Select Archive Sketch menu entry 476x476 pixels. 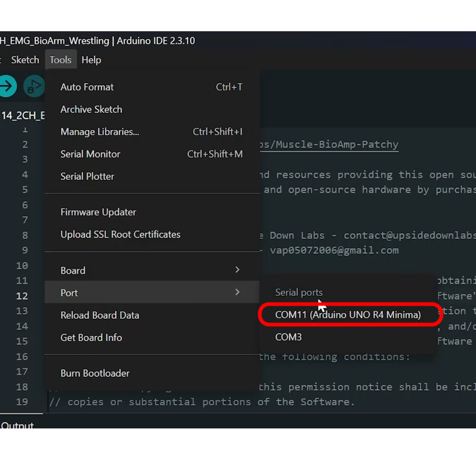(152, 109)
